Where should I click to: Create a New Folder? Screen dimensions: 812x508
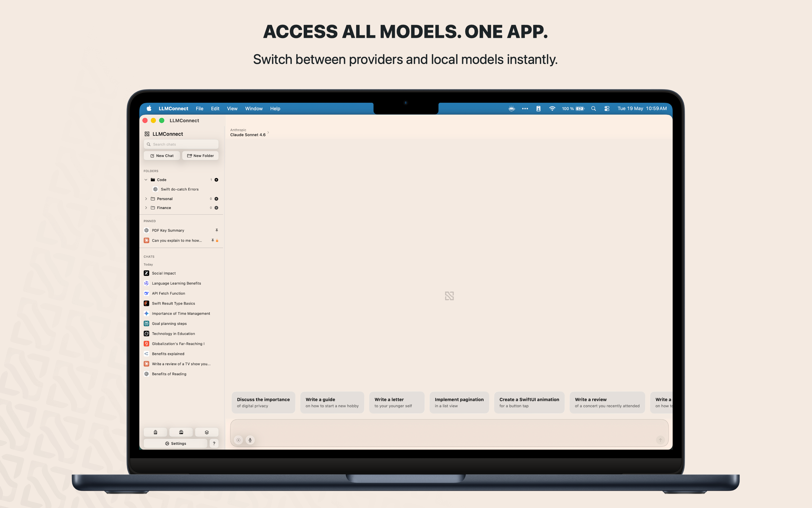200,156
